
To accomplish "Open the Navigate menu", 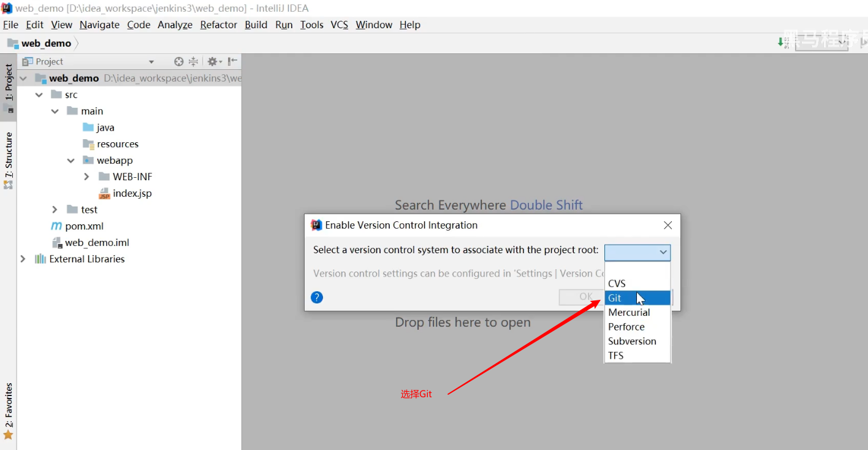I will click(99, 25).
